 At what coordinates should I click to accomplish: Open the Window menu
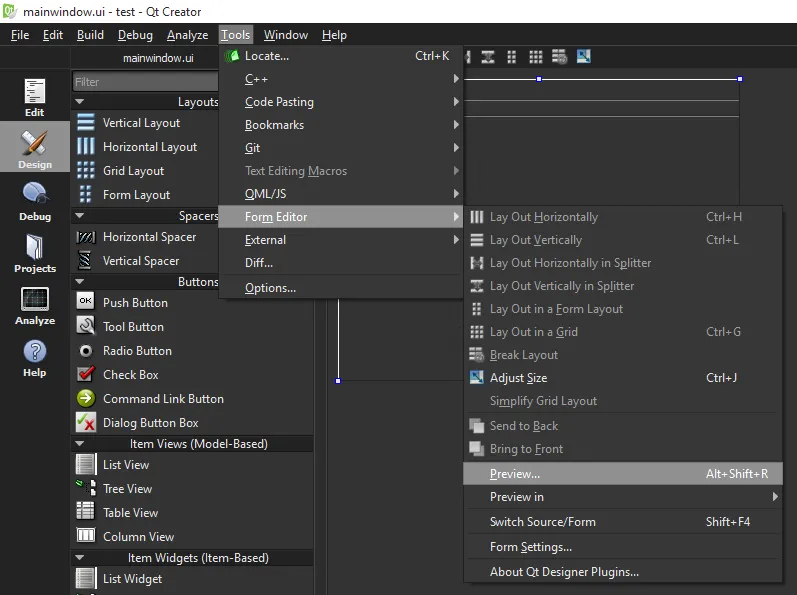coord(286,35)
